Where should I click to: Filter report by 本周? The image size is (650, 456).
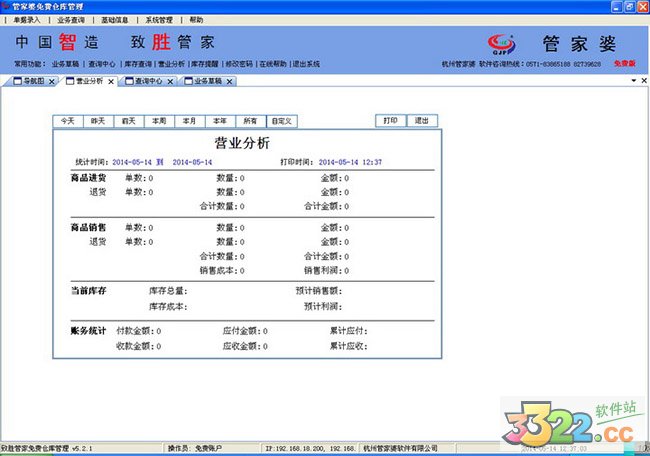click(159, 121)
